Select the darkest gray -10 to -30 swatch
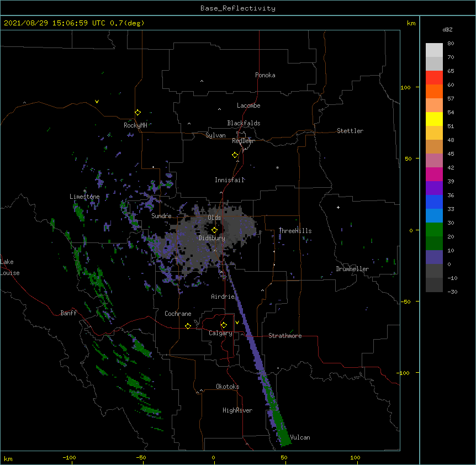The width and height of the screenshot is (476, 465). coord(434,285)
